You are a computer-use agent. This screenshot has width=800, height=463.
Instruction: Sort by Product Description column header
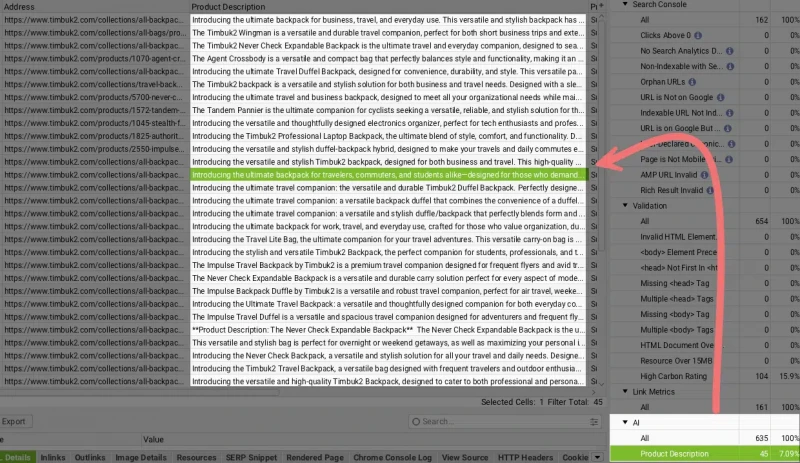point(388,7)
